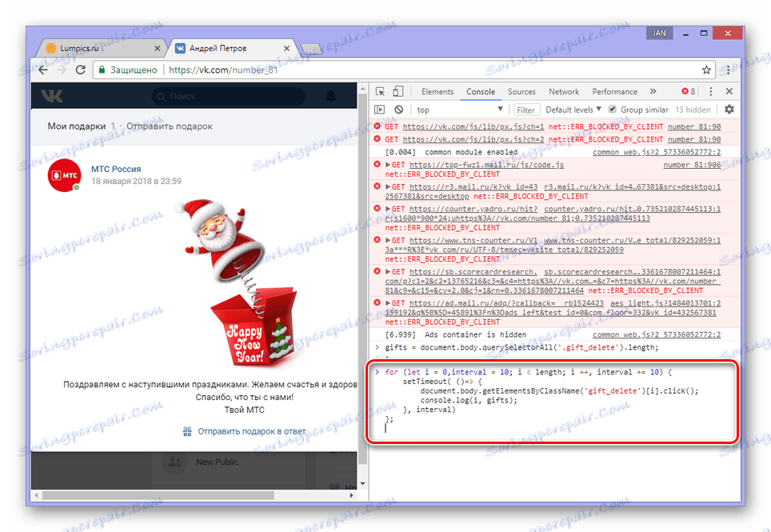This screenshot has height=532, width=771.
Task: Bookmark page with star icon
Action: (706, 70)
